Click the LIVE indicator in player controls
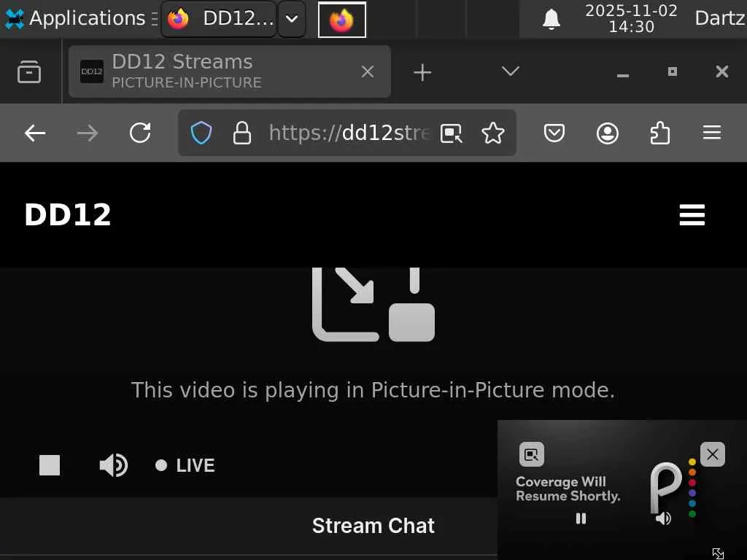The image size is (747, 560). pyautogui.click(x=185, y=465)
